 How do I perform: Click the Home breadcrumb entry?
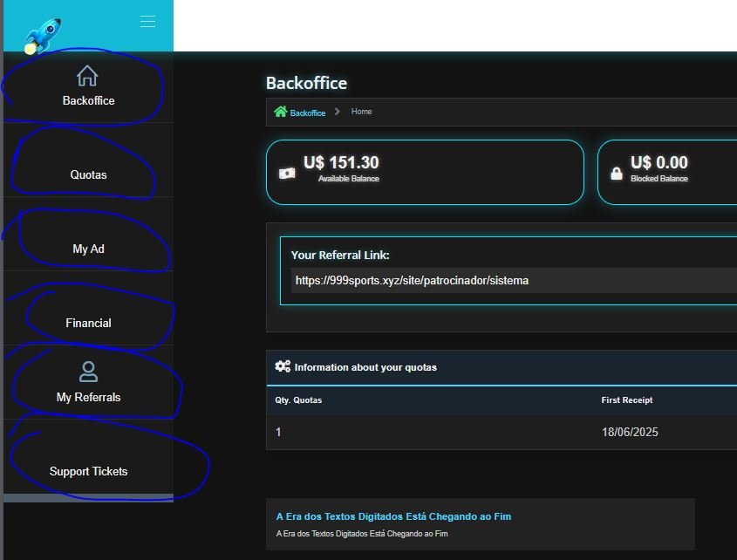coord(361,112)
